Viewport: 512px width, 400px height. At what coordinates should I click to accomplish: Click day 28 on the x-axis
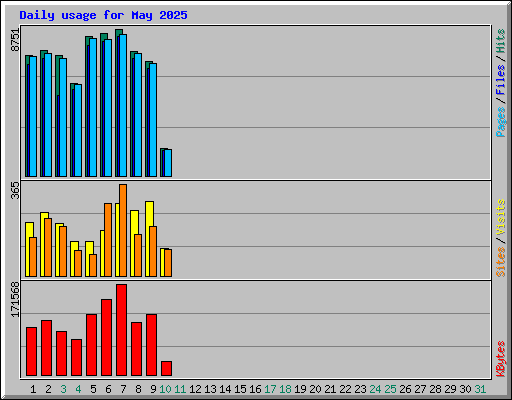click(435, 389)
